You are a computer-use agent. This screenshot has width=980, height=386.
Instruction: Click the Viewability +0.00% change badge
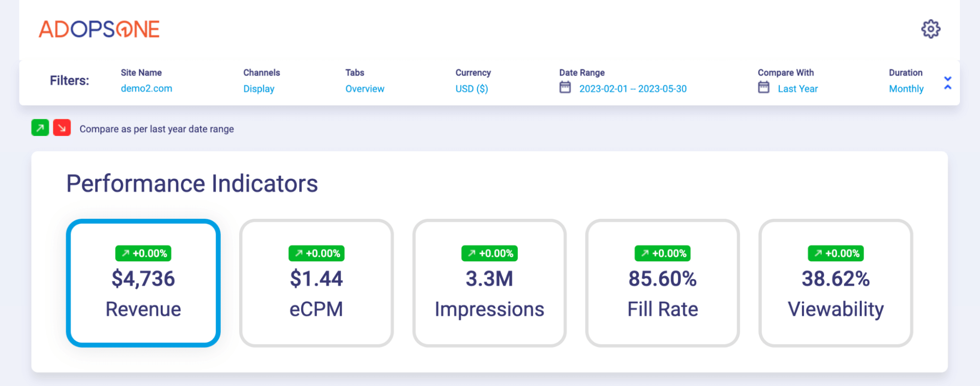point(835,254)
